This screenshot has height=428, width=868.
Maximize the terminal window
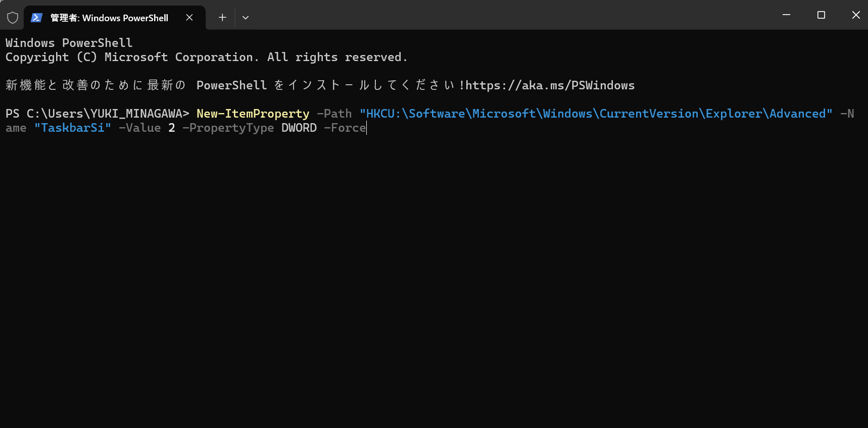click(821, 15)
